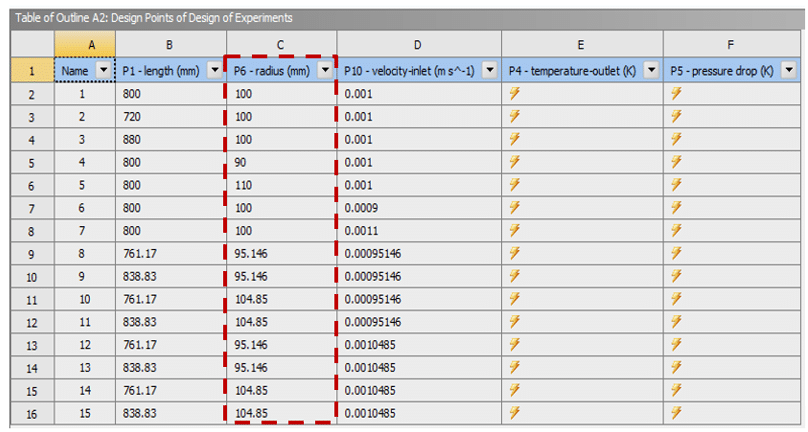Click the temperature-outlet lightning icon in design point 11 row
The width and height of the screenshot is (808, 432).
point(514,322)
